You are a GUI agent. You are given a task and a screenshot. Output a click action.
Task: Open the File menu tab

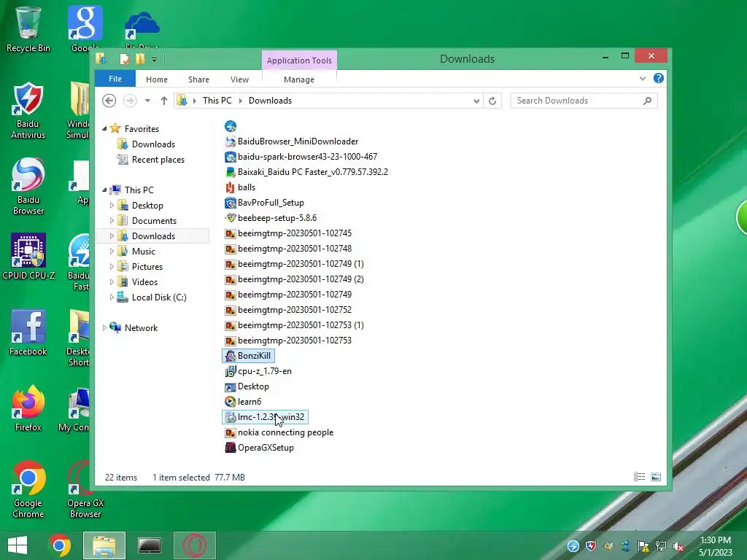[115, 79]
